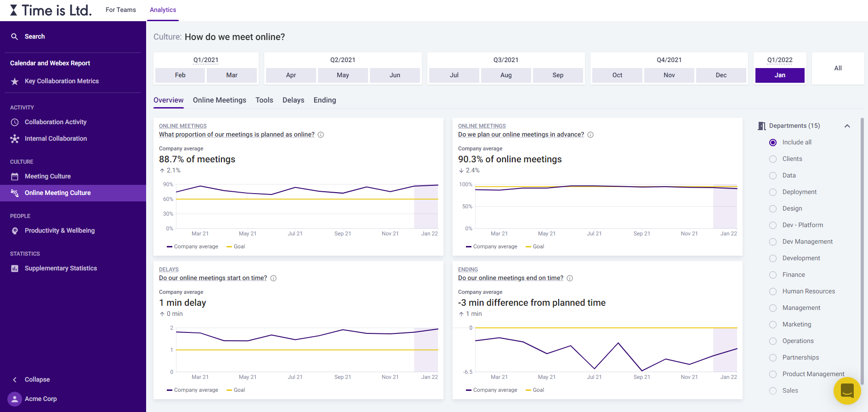Screen dimensions: 868x412
Task: Click info icon next to proportion planned online question
Action: [x=321, y=135]
